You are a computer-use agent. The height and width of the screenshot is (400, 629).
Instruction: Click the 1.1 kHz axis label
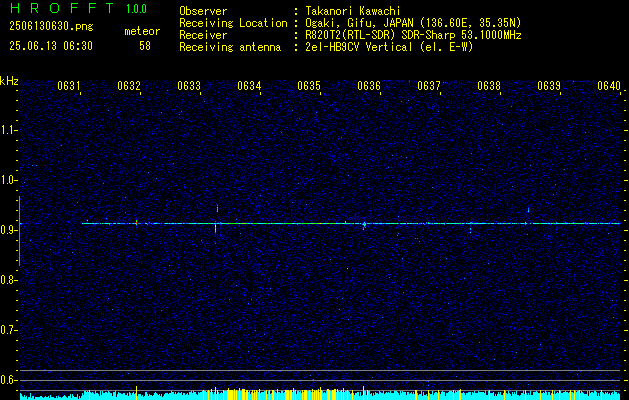pyautogui.click(x=8, y=130)
